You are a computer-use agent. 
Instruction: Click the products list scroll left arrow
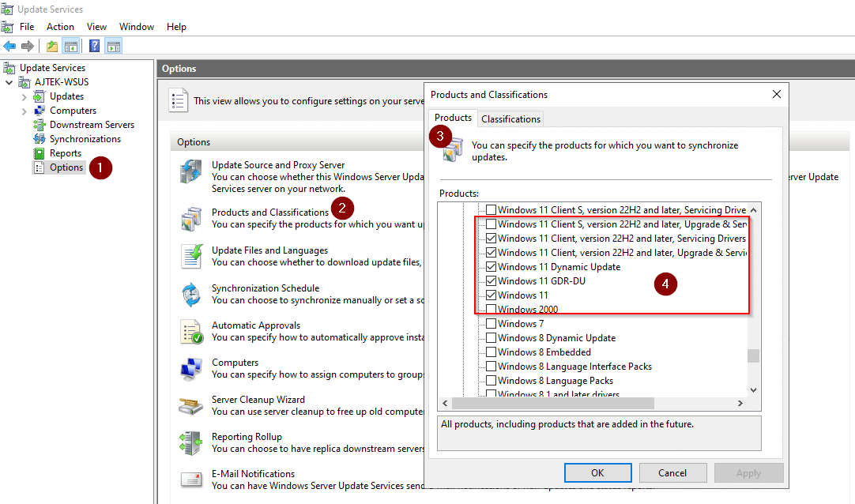tap(446, 403)
